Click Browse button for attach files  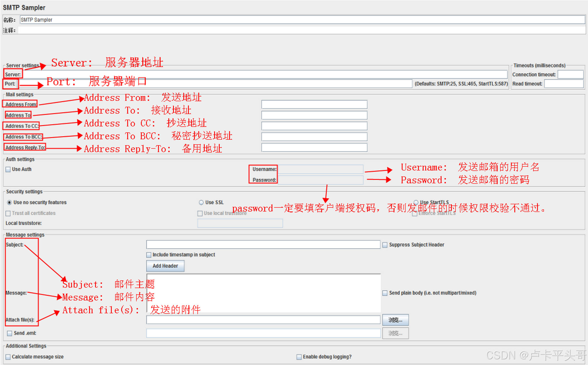click(x=395, y=320)
